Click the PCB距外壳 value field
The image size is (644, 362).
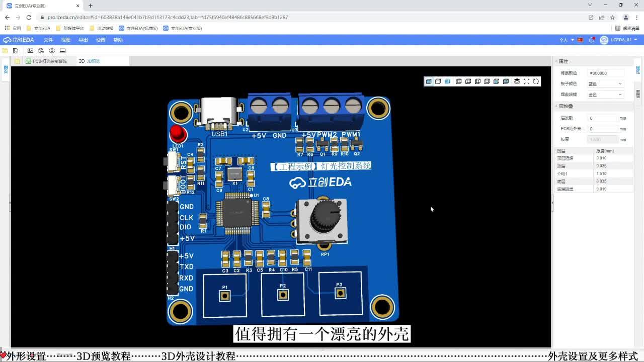point(603,129)
